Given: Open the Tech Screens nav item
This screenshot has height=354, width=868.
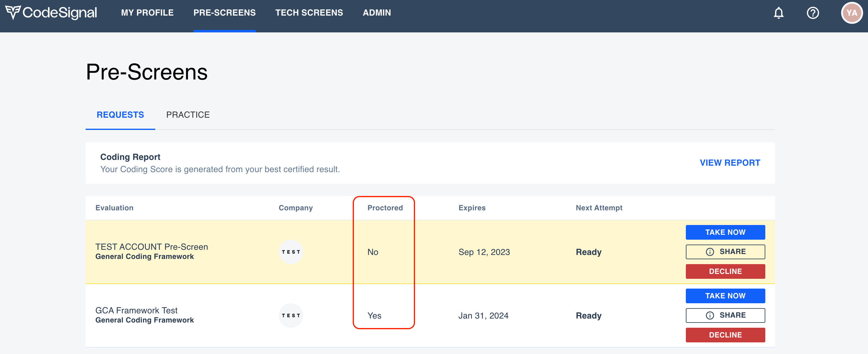Looking at the screenshot, I should (x=309, y=13).
